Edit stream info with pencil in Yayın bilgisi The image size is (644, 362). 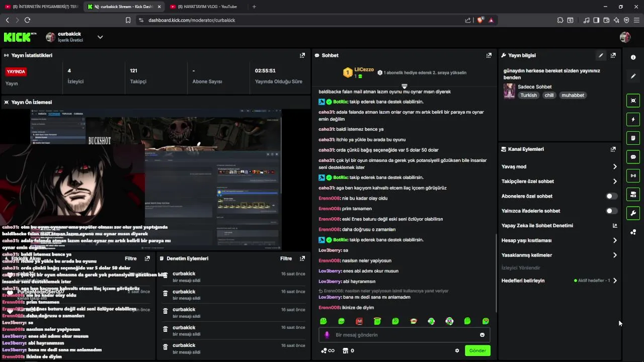(601, 55)
